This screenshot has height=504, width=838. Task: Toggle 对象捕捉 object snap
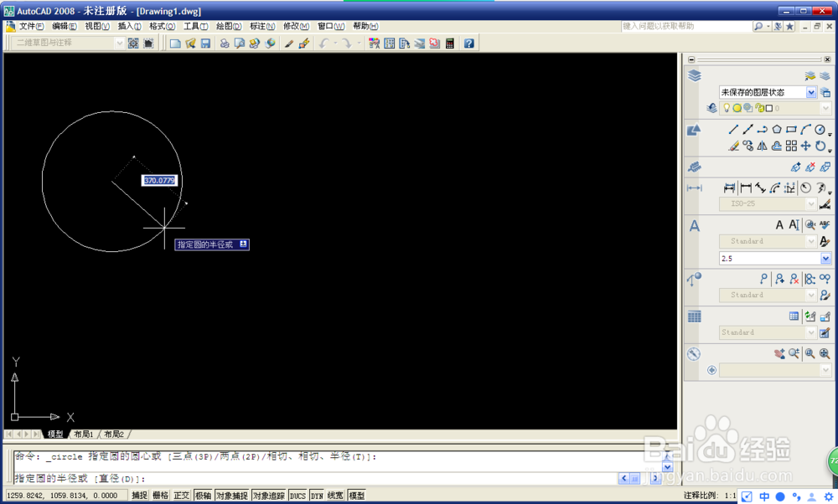click(231, 496)
